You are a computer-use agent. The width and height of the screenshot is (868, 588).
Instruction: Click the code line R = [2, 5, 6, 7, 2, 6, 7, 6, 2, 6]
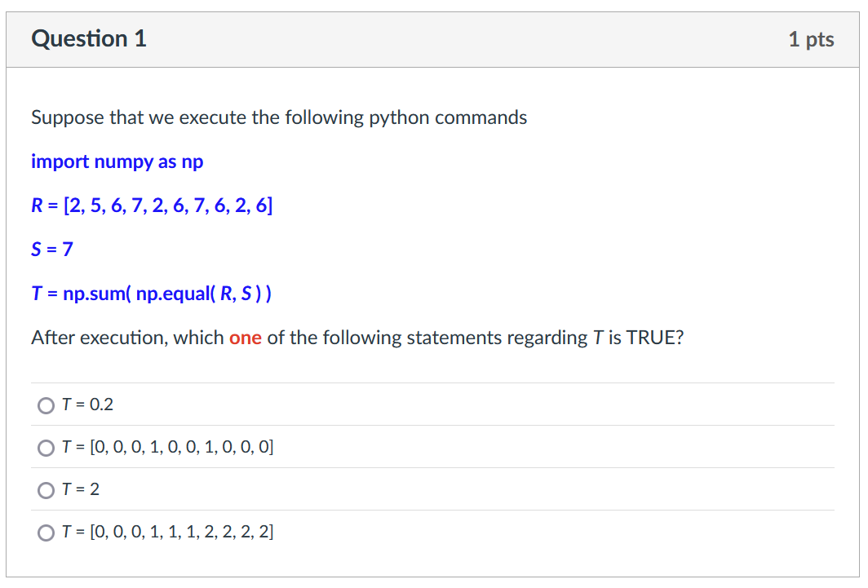tap(152, 206)
